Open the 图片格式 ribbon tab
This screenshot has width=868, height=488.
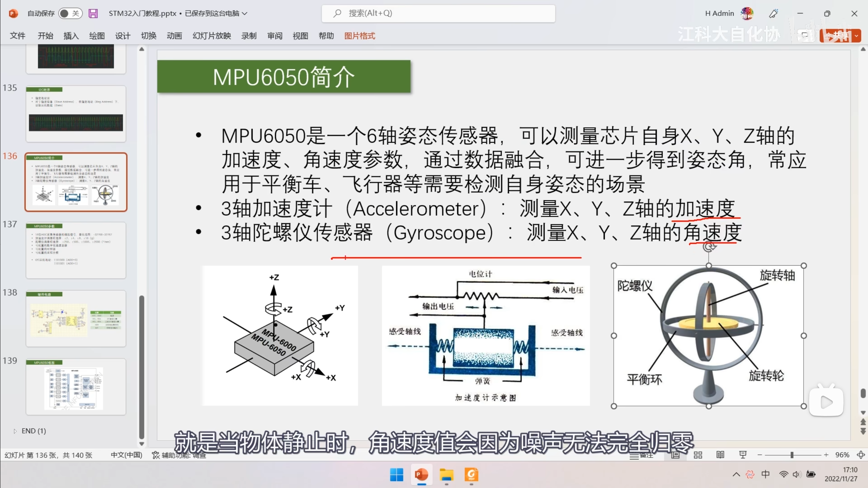point(359,36)
